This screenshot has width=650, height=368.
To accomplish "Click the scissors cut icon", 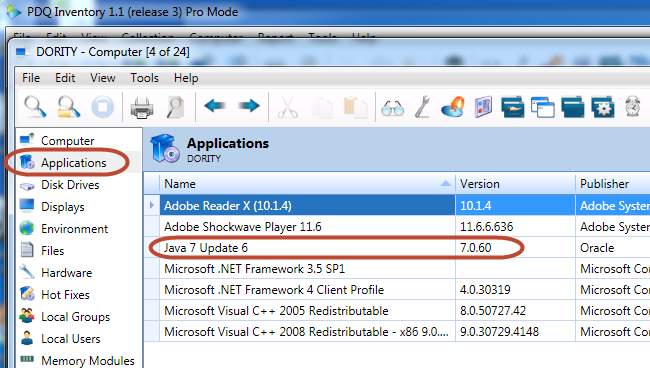I will pos(288,107).
